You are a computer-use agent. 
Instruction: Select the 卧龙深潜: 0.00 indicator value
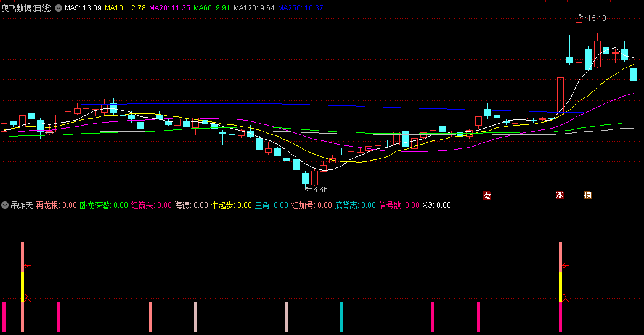pyautogui.click(x=104, y=205)
